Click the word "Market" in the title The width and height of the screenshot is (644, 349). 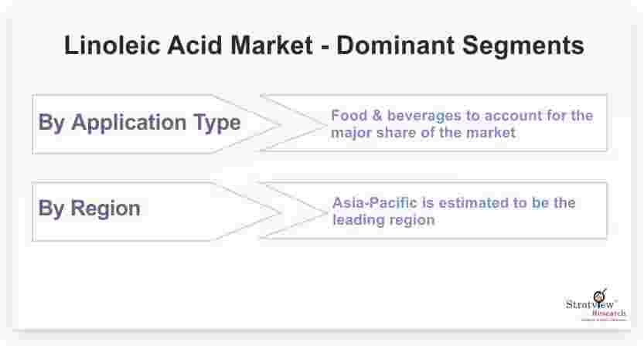pos(271,45)
